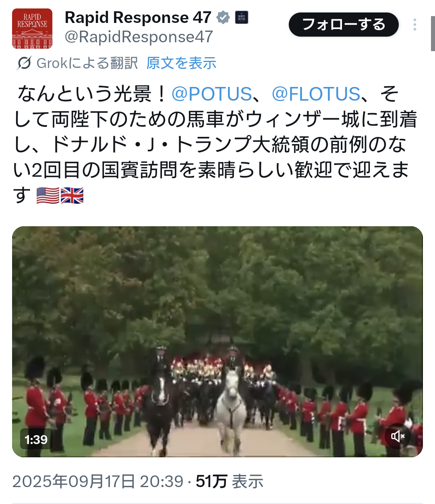Open the 2025年09月17日 20:39 timestamp

coord(98,481)
